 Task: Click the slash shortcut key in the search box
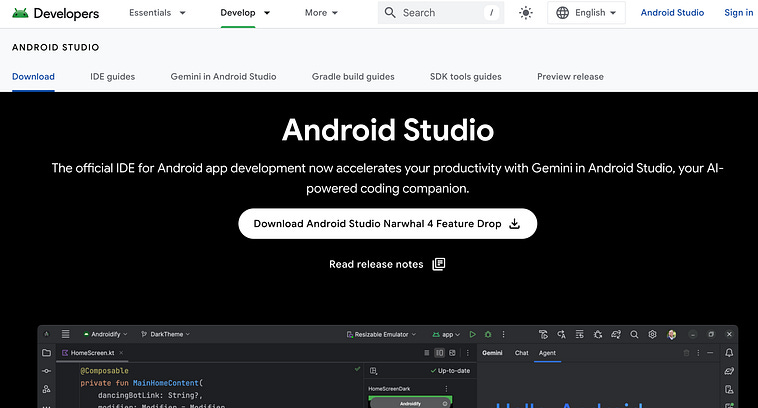[491, 13]
